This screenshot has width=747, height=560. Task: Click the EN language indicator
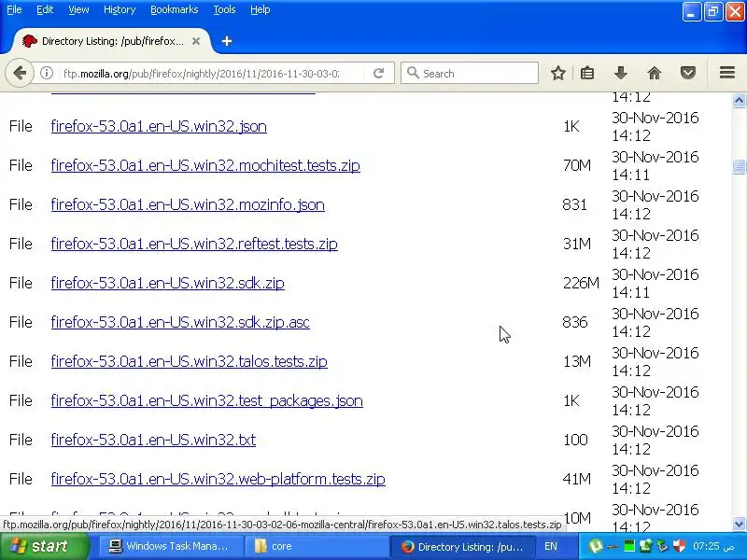click(550, 546)
